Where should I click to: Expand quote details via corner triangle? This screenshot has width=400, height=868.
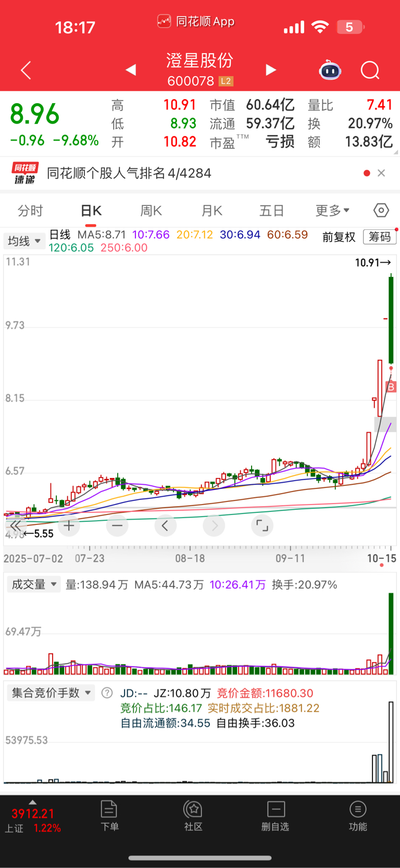point(395,152)
